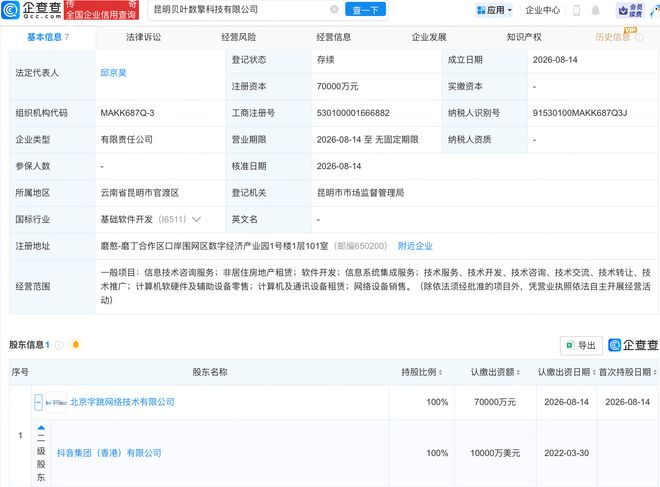
Task: Open the notifications bell icon in the header
Action: click(x=595, y=11)
